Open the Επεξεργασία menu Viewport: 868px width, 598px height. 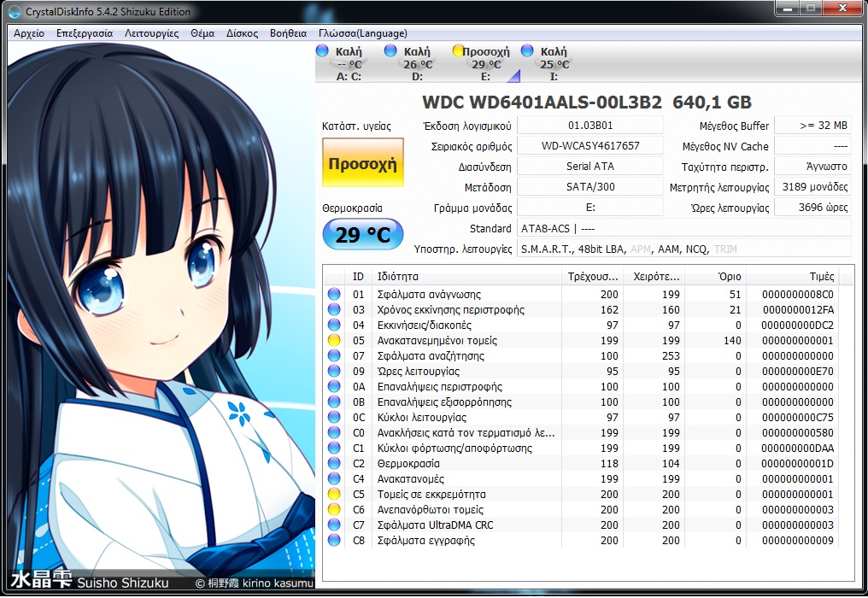coord(84,33)
